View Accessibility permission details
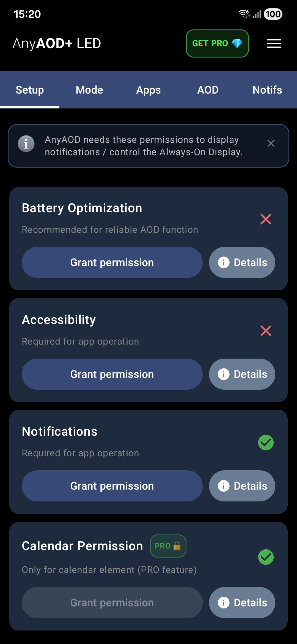This screenshot has height=644, width=297. (x=242, y=374)
